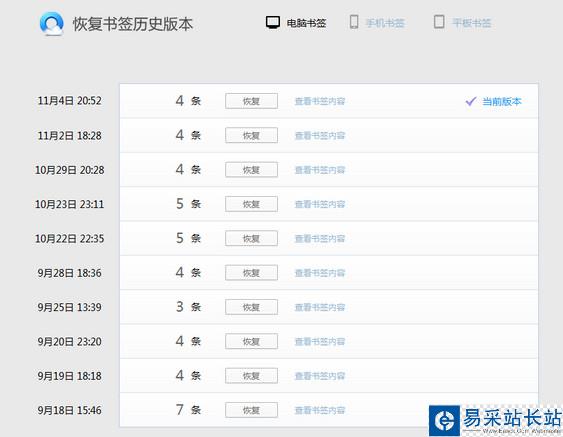
Task: View bookmark contents for 11月2日 18:28
Action: 320,136
